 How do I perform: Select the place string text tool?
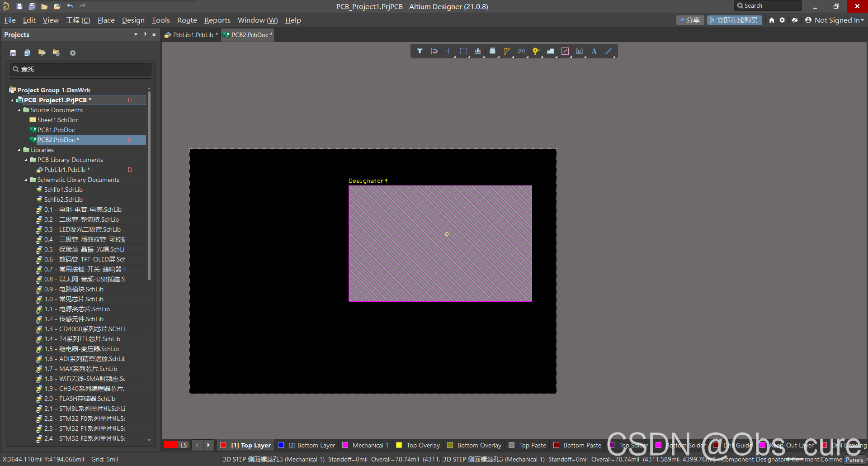[x=594, y=51]
